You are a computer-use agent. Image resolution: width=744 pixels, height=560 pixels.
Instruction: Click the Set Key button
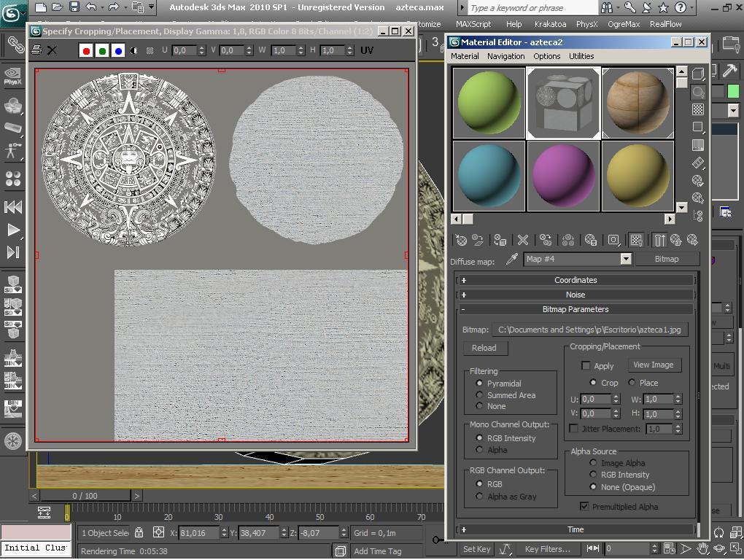[476, 549]
